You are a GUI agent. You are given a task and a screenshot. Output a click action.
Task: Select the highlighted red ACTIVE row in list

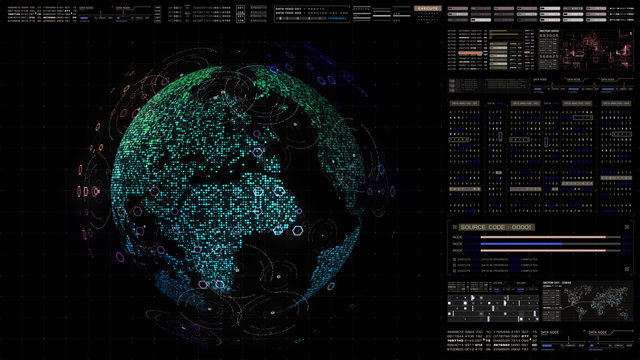(x=470, y=53)
